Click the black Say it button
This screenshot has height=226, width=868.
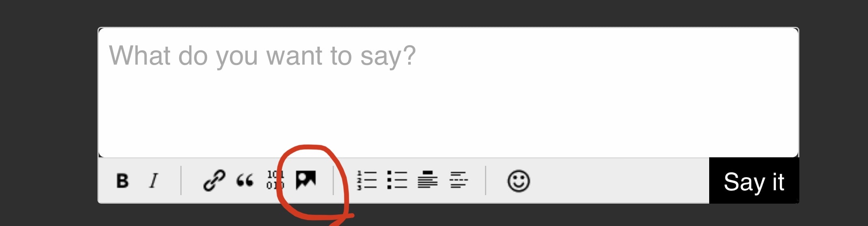click(754, 181)
